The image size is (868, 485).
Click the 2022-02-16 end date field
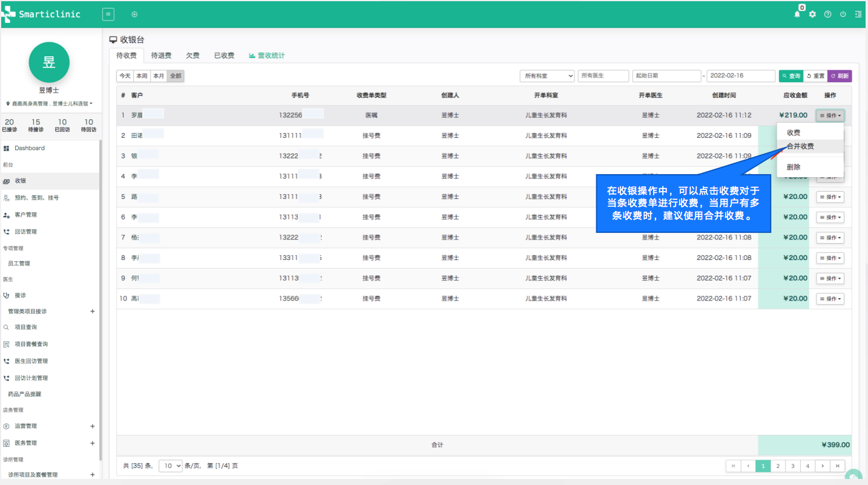click(741, 76)
